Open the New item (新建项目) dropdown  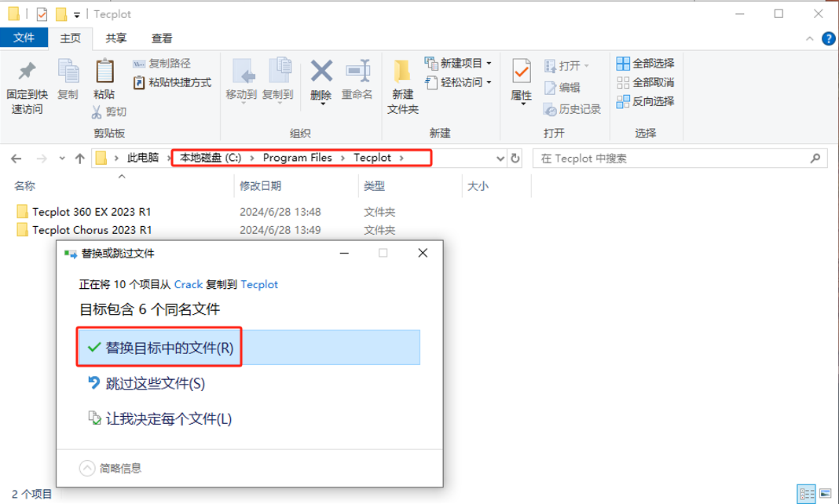458,64
